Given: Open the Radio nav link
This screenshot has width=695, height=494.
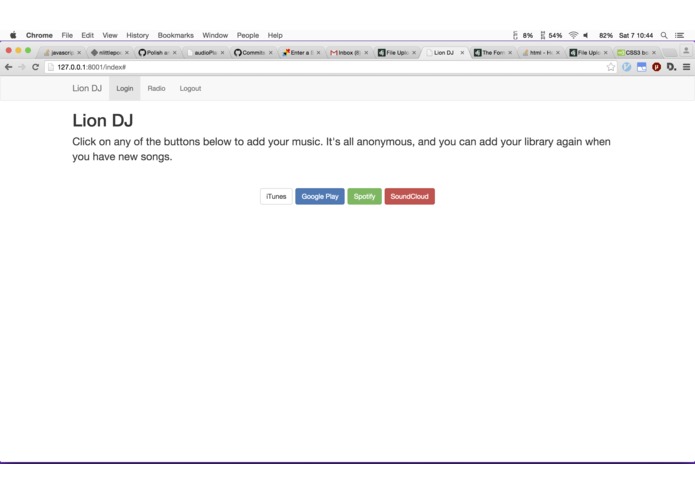Looking at the screenshot, I should pyautogui.click(x=156, y=88).
